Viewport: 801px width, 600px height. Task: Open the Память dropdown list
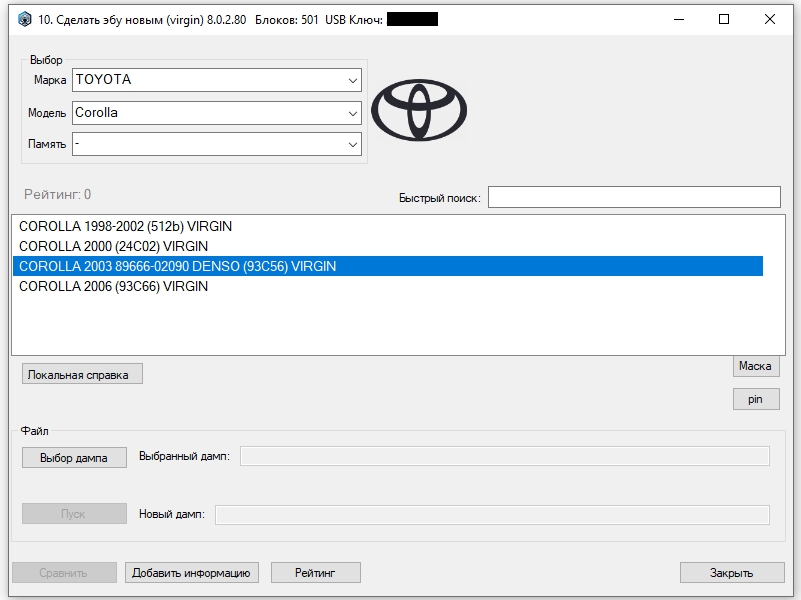[x=217, y=144]
